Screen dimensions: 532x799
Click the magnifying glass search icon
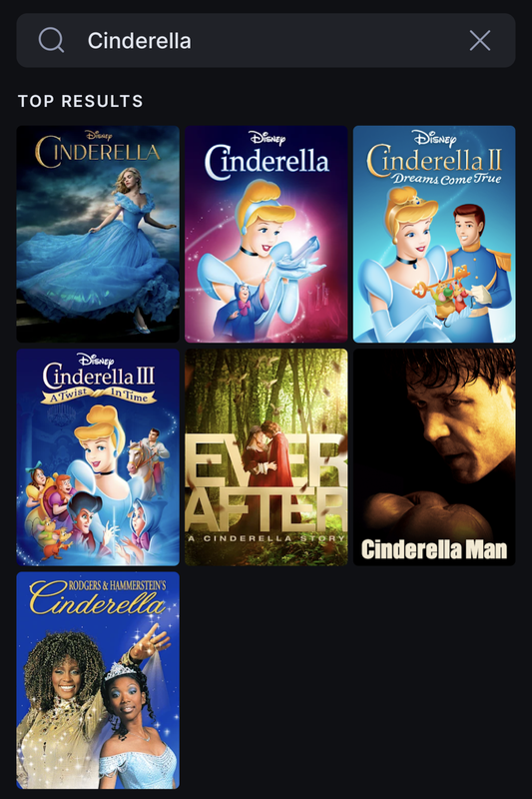(x=52, y=40)
